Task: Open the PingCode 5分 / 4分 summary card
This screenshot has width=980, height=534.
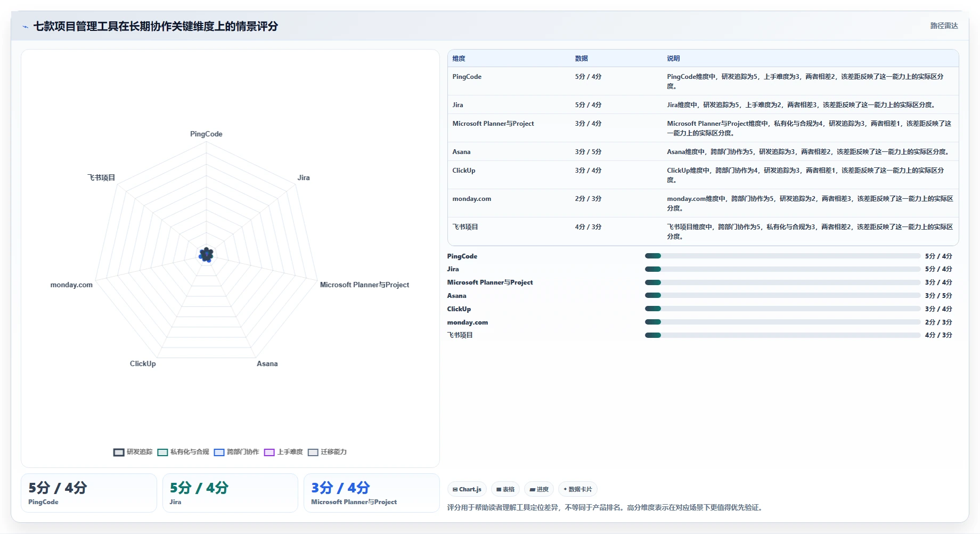Action: (x=88, y=493)
